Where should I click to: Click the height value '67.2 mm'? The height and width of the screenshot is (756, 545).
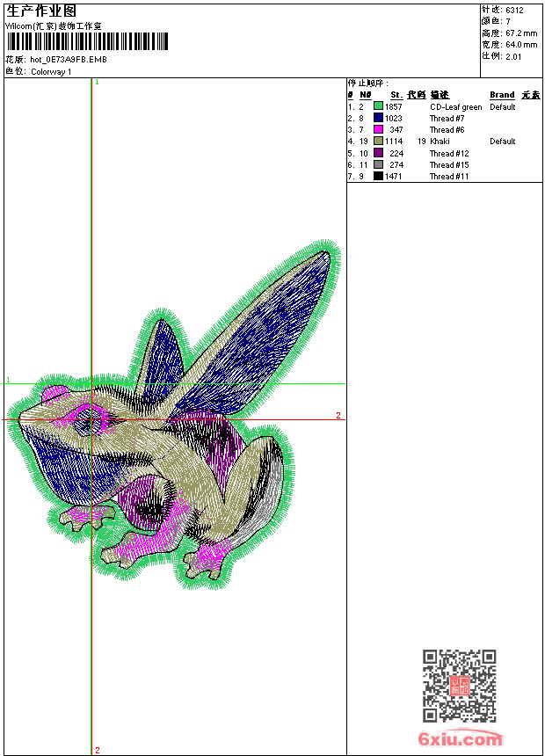pyautogui.click(x=521, y=33)
